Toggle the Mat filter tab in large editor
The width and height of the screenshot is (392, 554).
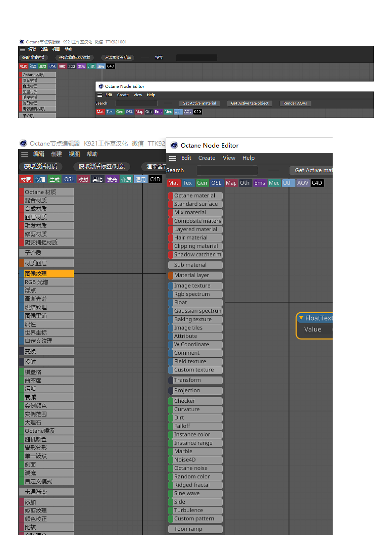point(173,183)
